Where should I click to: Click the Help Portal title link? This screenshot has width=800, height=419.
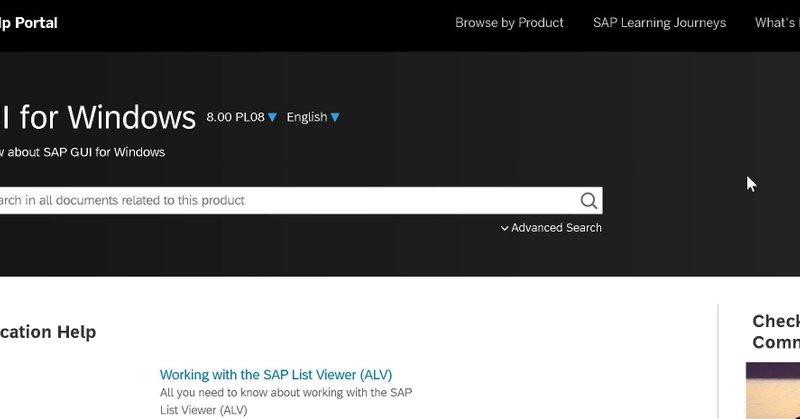[x=29, y=23]
